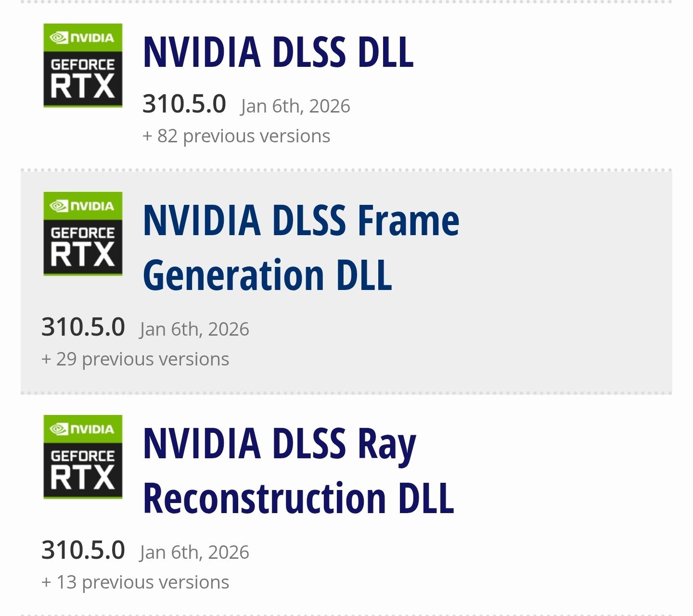The height and width of the screenshot is (616, 693).
Task: Expand the 82 previous versions list
Action: click(x=236, y=136)
